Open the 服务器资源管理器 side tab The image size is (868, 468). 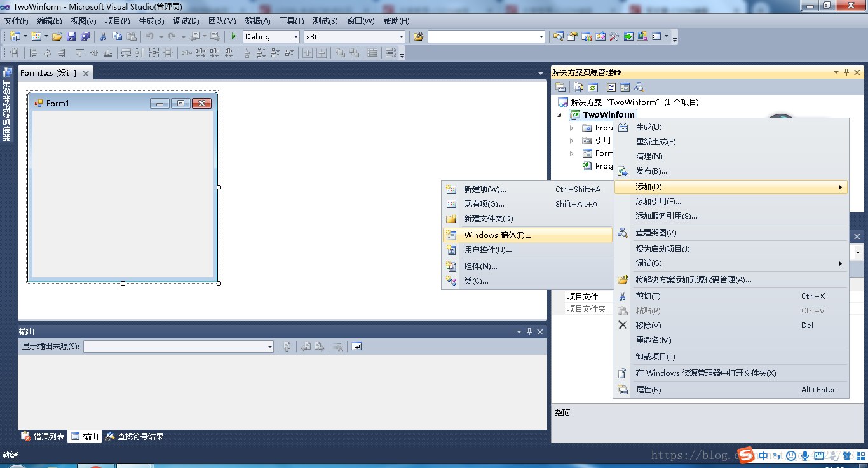(6, 104)
